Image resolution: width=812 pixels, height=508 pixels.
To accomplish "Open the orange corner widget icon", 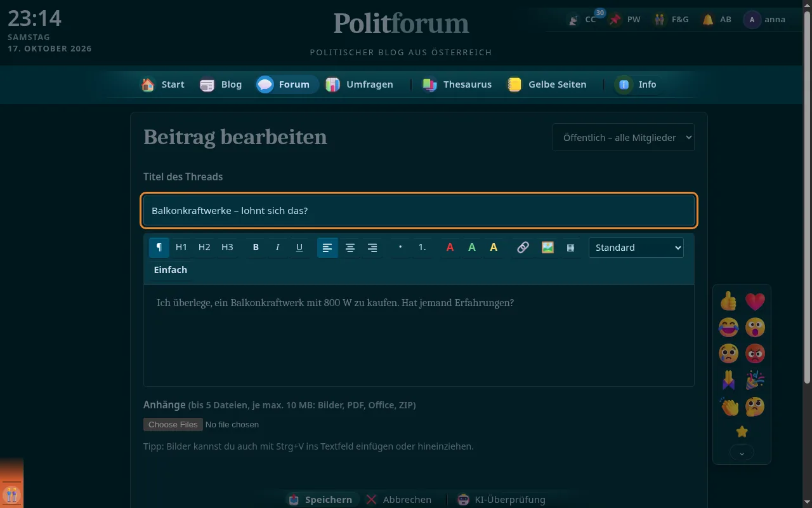I will pos(11,493).
